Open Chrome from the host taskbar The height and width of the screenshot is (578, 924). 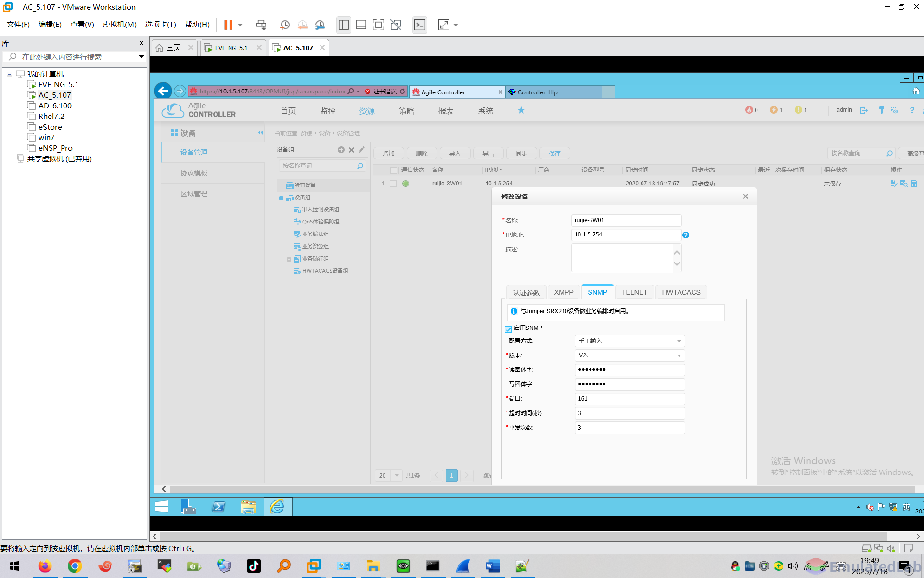[x=75, y=566]
